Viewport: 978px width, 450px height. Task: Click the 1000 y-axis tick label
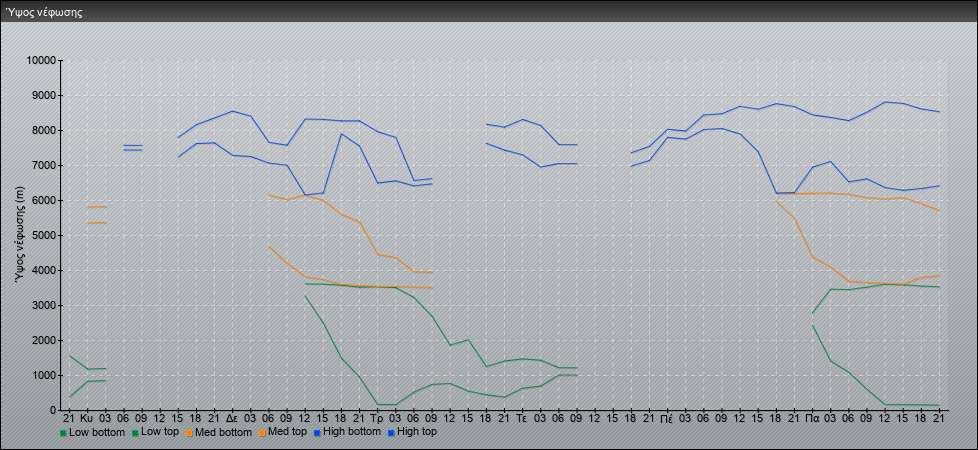(44, 375)
